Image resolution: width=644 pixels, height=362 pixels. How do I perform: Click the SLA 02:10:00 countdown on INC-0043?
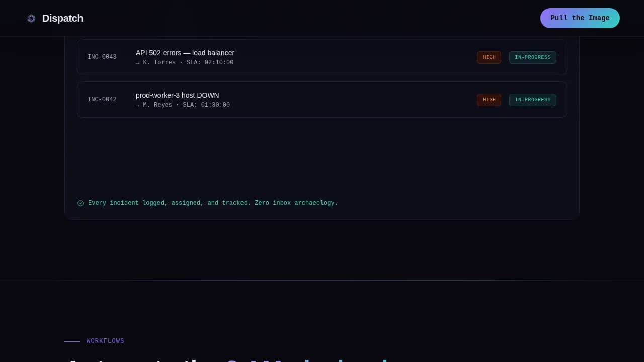(x=210, y=62)
